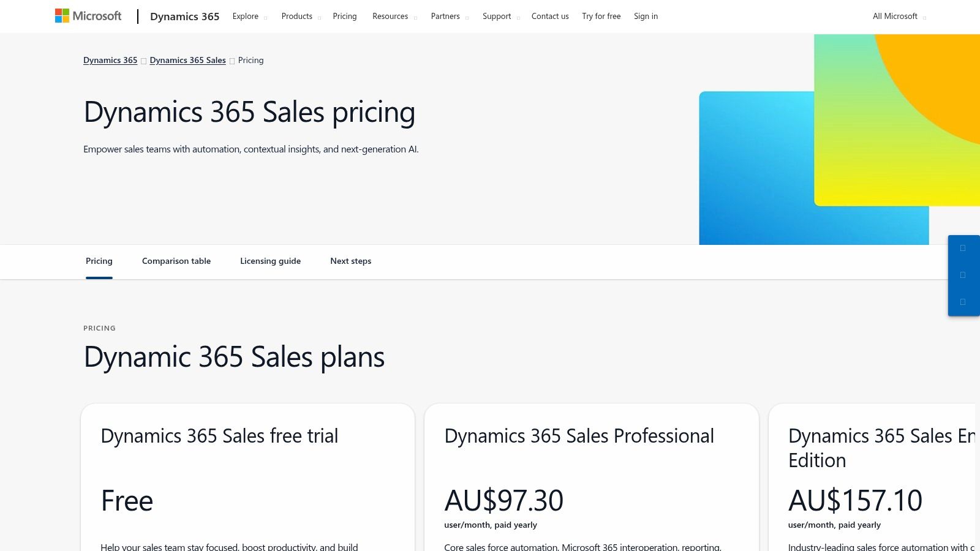Select the Pricing section tab
The image size is (980, 551).
tap(99, 261)
